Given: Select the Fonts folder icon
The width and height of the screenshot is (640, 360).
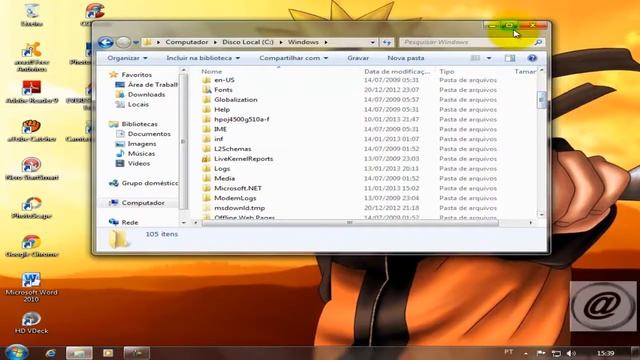Looking at the screenshot, I should [x=207, y=90].
